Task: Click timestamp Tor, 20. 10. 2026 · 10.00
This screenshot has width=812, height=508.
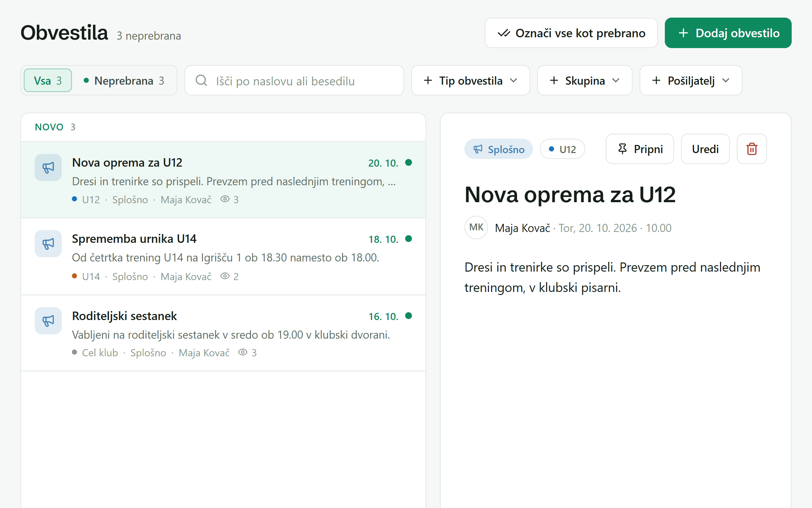Action: (x=615, y=228)
